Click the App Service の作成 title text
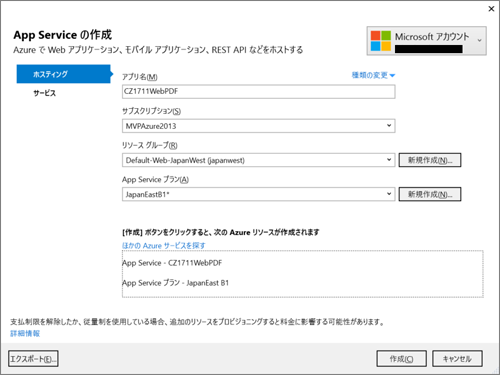500x375 pixels. point(62,35)
